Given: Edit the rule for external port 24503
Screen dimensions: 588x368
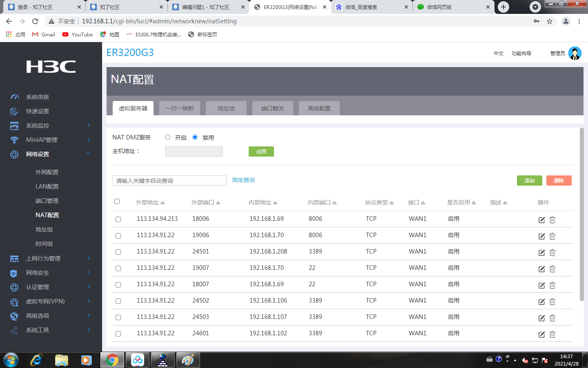Looking at the screenshot, I should (x=541, y=318).
